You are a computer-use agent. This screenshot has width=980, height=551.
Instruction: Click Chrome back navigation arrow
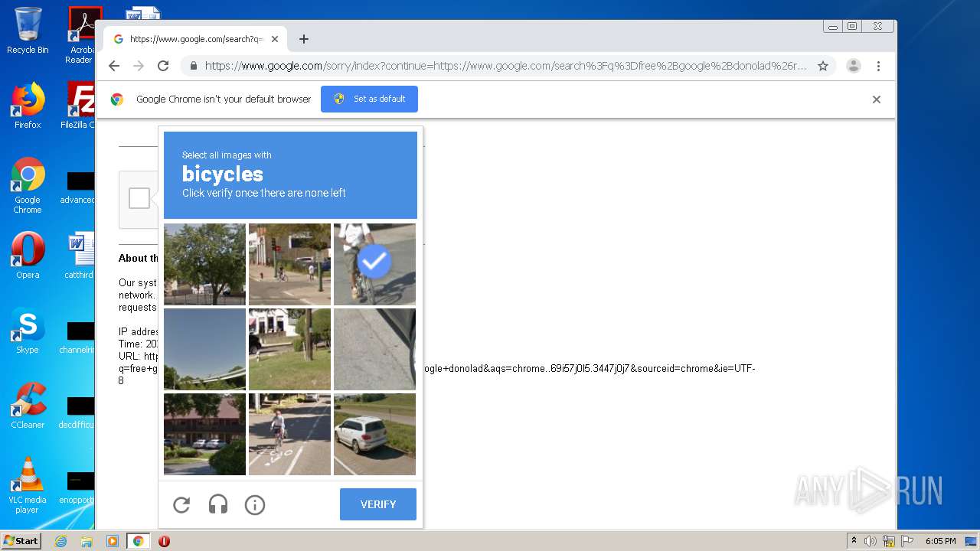pos(114,66)
